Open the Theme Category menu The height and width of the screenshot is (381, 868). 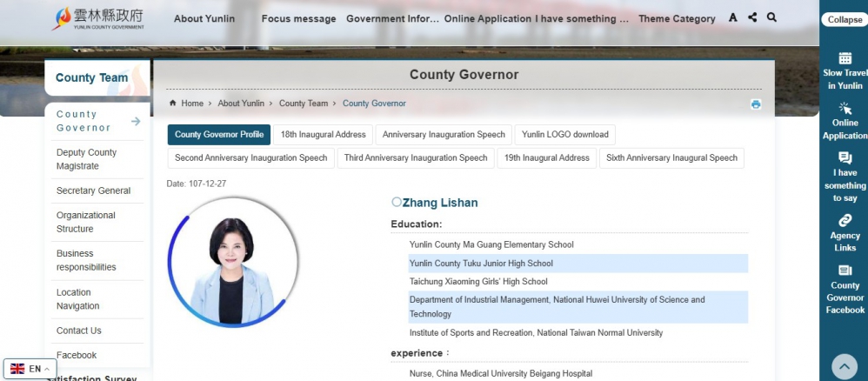pos(677,19)
